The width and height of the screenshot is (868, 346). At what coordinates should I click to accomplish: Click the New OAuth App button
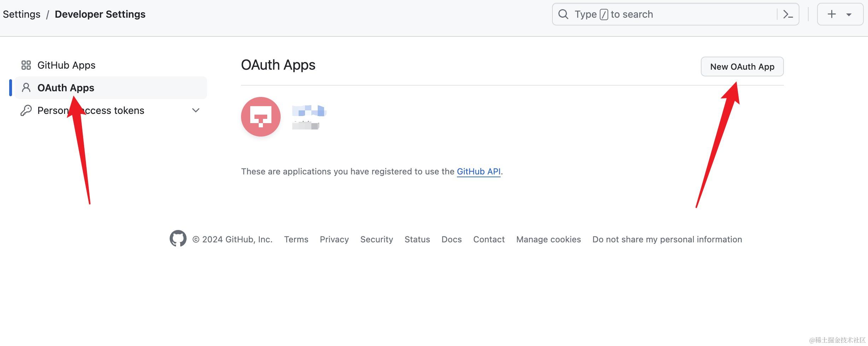(742, 67)
